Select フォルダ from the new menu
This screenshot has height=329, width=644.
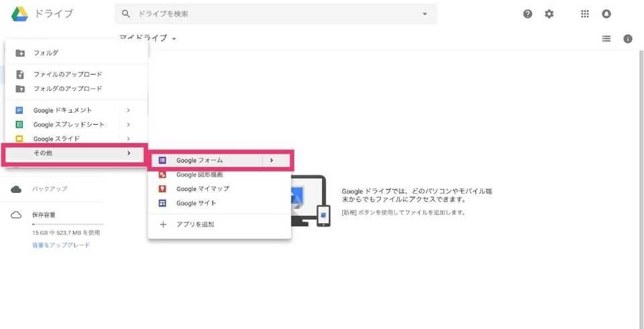click(x=76, y=53)
